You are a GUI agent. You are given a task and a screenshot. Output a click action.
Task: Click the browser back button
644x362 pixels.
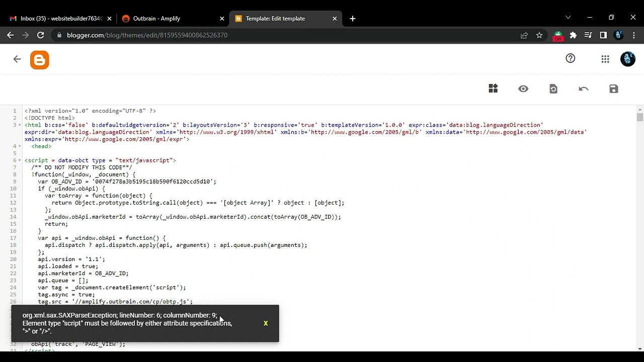coord(10,35)
